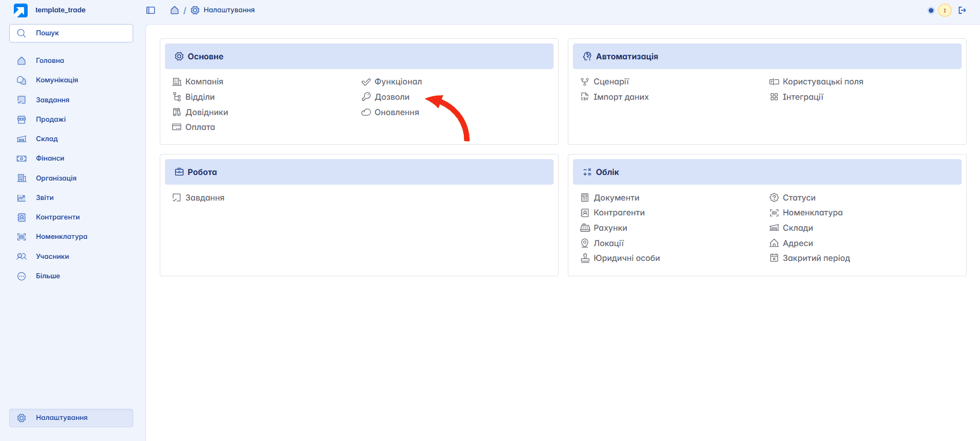Click the template_trade logo icon

(20, 10)
